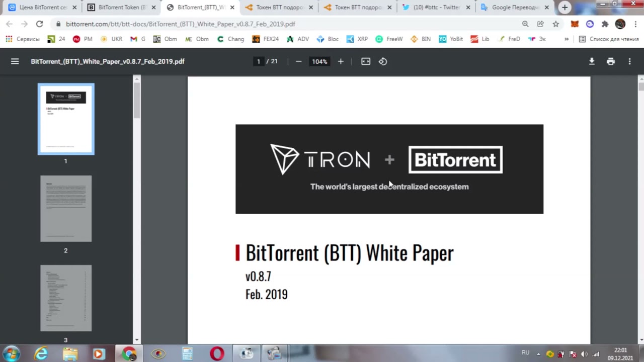Switch to 'Цена BitTorrent' tab
Viewport: 644px width, 362px height.
(x=42, y=8)
